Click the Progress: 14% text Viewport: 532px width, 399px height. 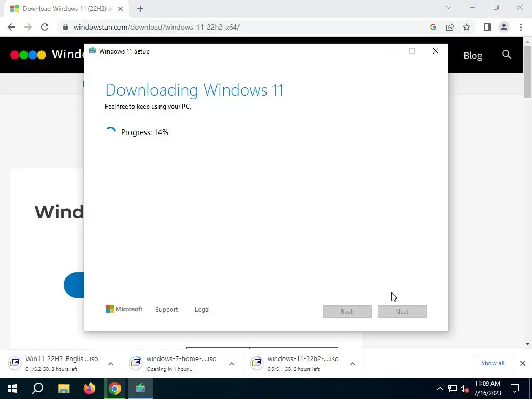144,132
